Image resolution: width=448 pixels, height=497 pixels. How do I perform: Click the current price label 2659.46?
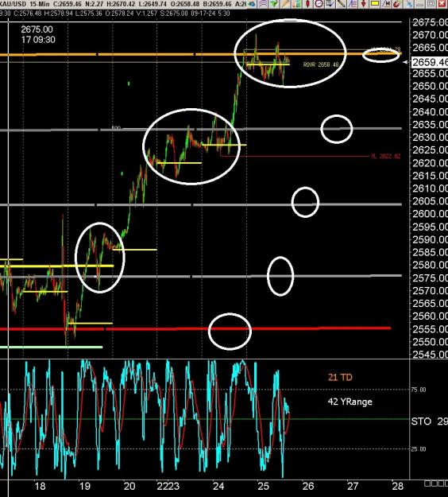click(x=430, y=62)
